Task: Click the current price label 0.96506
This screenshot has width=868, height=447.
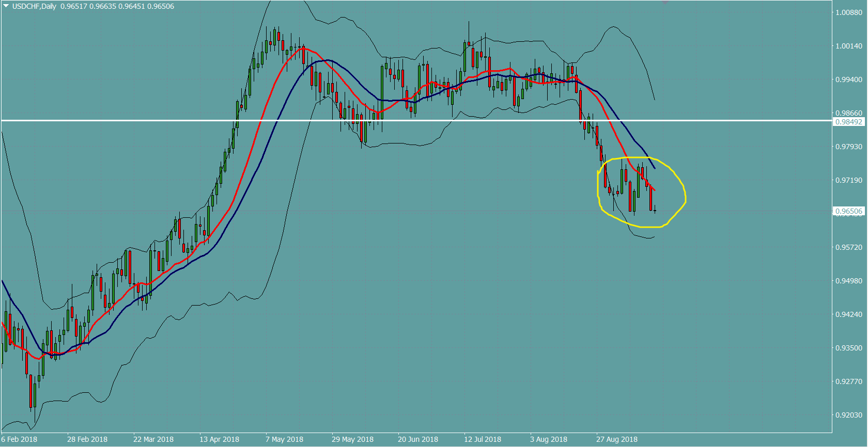Action: [849, 211]
